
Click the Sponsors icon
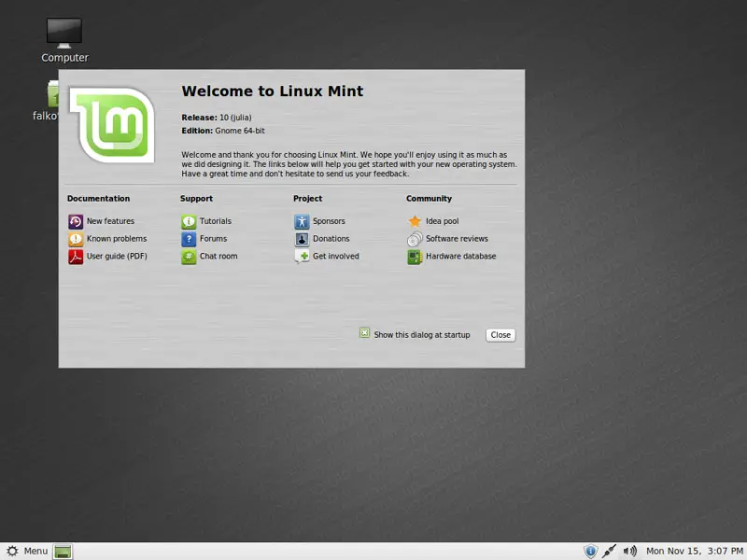click(x=302, y=221)
